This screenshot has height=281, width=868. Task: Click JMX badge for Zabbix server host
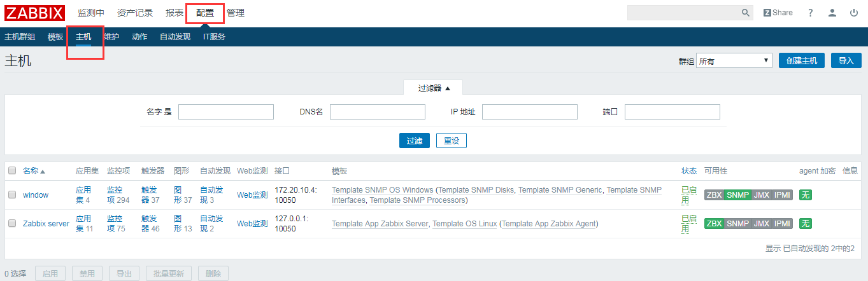point(762,224)
